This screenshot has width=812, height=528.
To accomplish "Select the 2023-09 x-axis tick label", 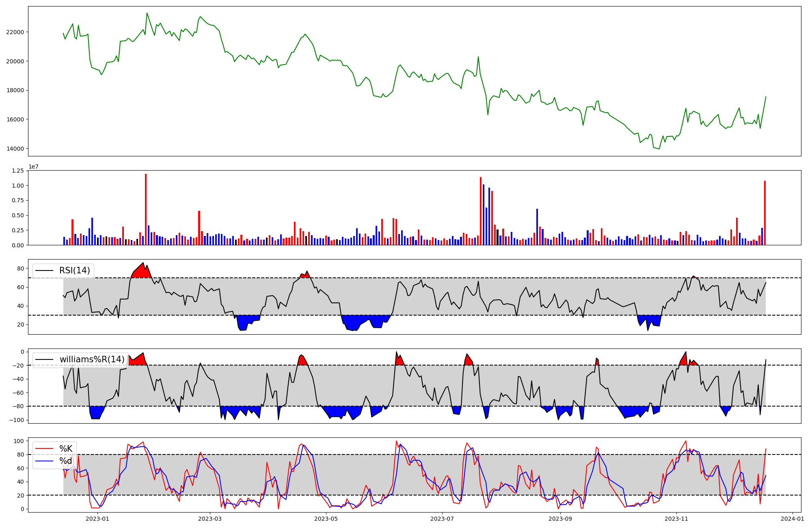I will coord(560,519).
